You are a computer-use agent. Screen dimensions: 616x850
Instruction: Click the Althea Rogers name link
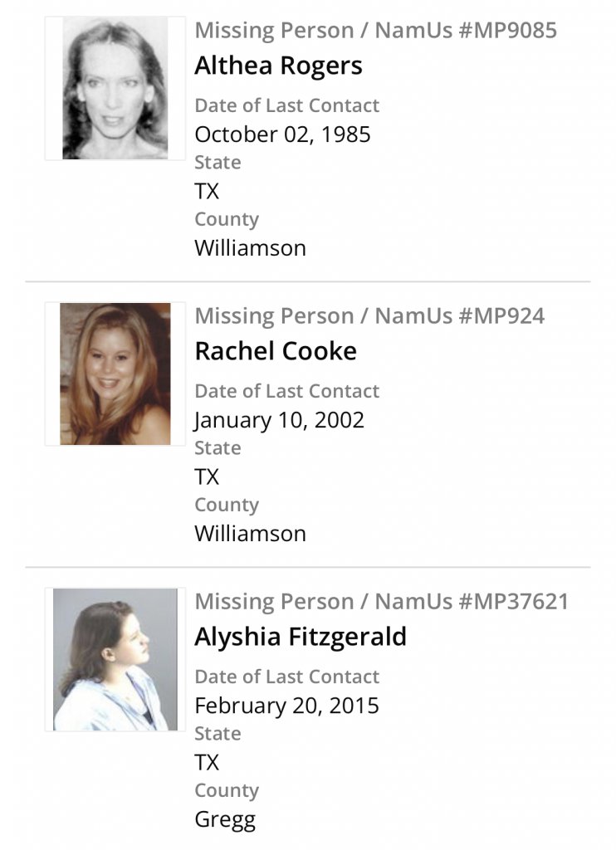[278, 66]
